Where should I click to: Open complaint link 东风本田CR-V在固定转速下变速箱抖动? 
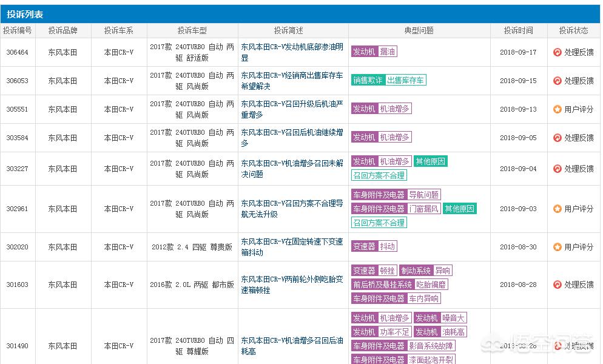tap(292, 247)
